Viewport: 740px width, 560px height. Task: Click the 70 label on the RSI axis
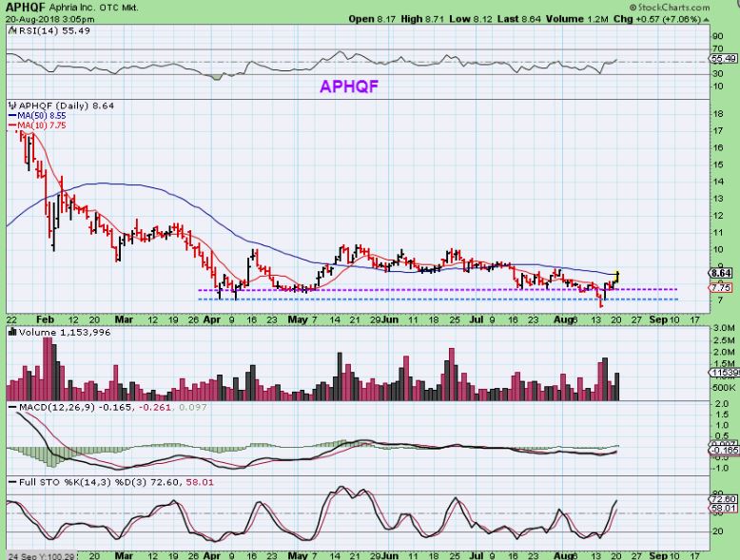(x=718, y=48)
